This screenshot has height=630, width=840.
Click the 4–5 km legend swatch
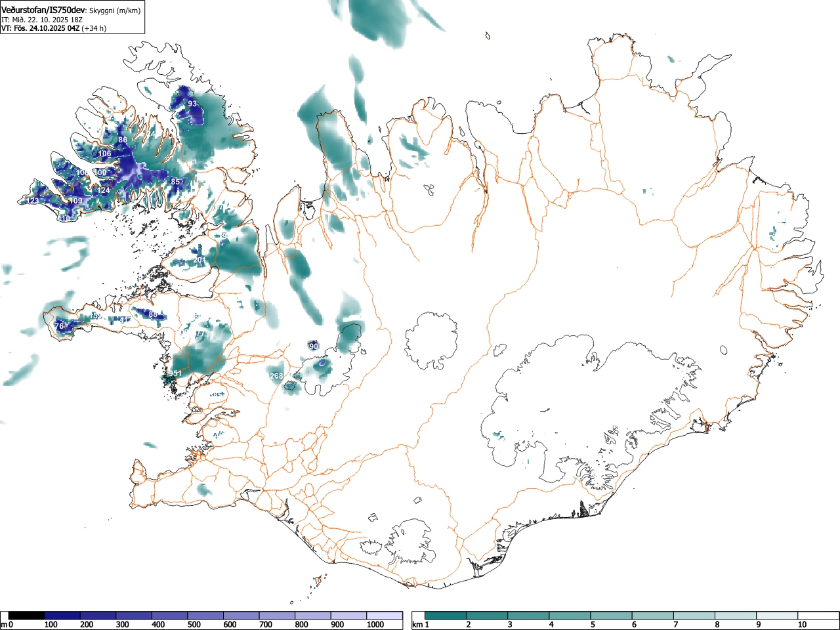(x=570, y=616)
